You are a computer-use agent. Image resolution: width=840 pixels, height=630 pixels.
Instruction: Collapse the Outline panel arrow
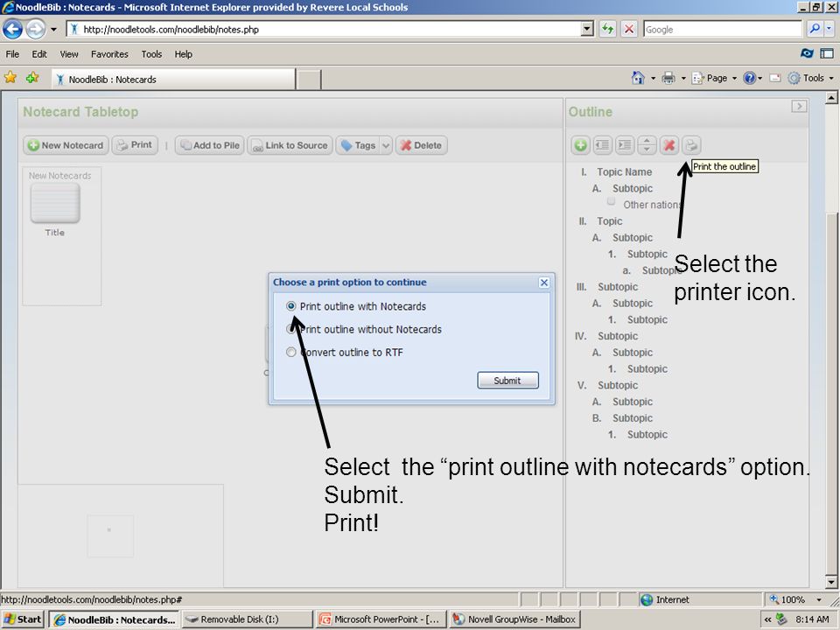[799, 106]
